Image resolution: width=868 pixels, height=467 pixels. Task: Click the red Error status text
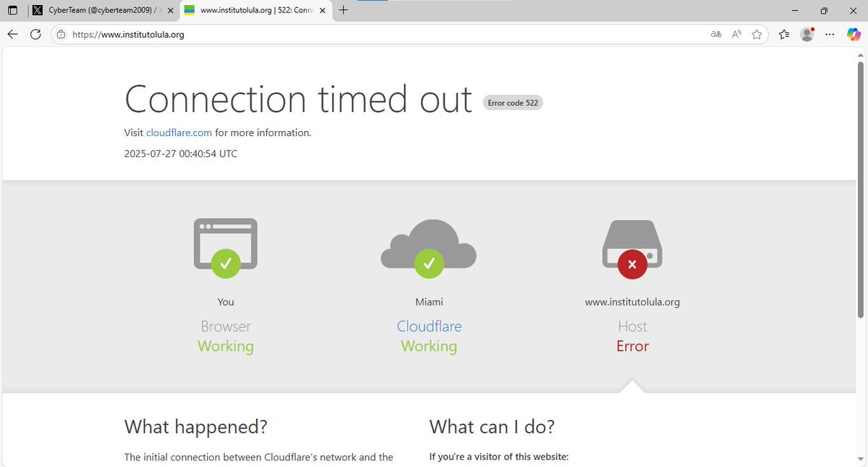pyautogui.click(x=632, y=346)
